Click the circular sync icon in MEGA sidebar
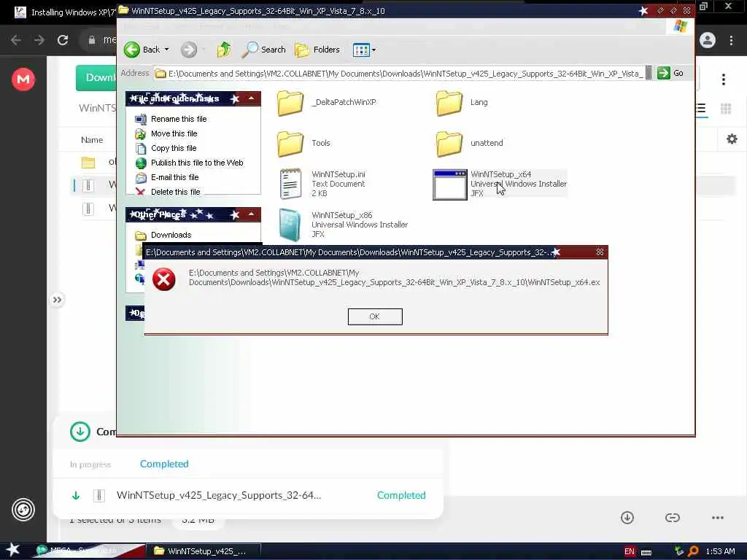The height and width of the screenshot is (560, 747). (x=23, y=510)
